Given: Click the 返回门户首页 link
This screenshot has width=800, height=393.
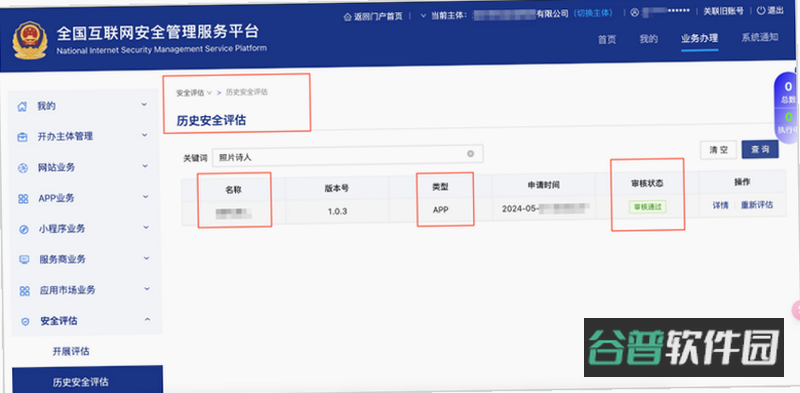Looking at the screenshot, I should (378, 16).
